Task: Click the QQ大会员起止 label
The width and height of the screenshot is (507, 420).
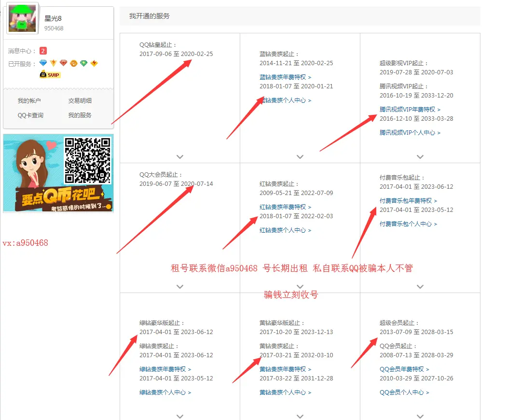Action: (x=161, y=175)
